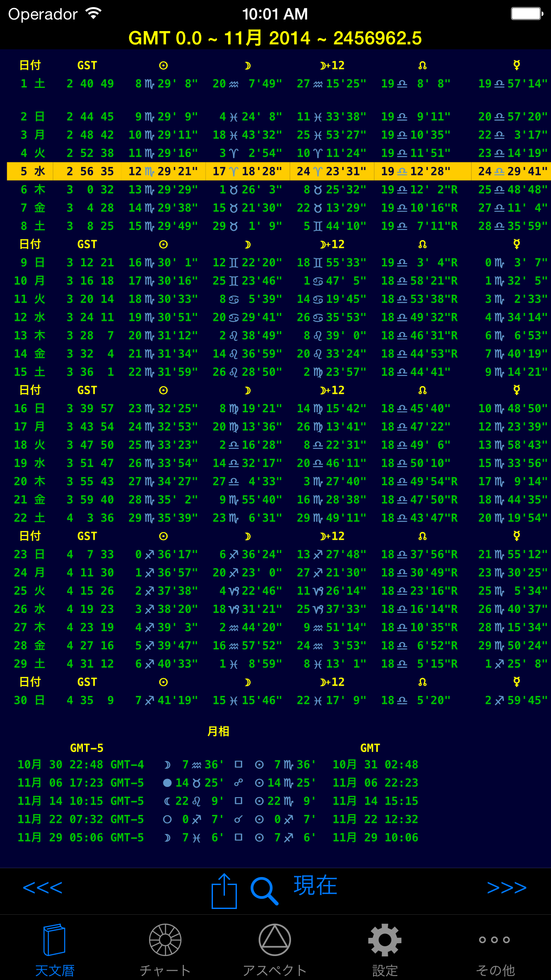
Task: Tap Moon position 15 Pisces 15'46"
Action: click(x=248, y=701)
